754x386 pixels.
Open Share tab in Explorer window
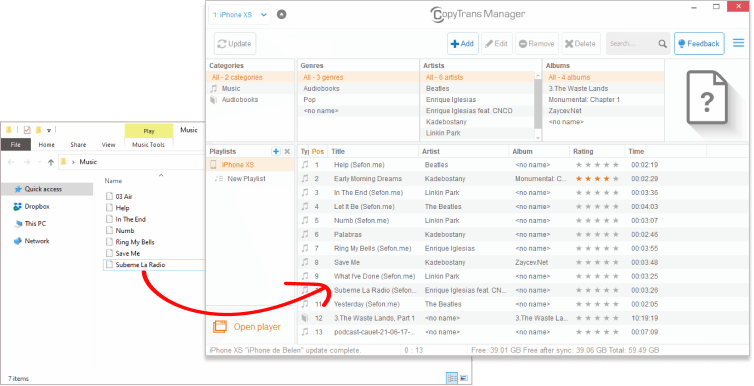coord(78,145)
